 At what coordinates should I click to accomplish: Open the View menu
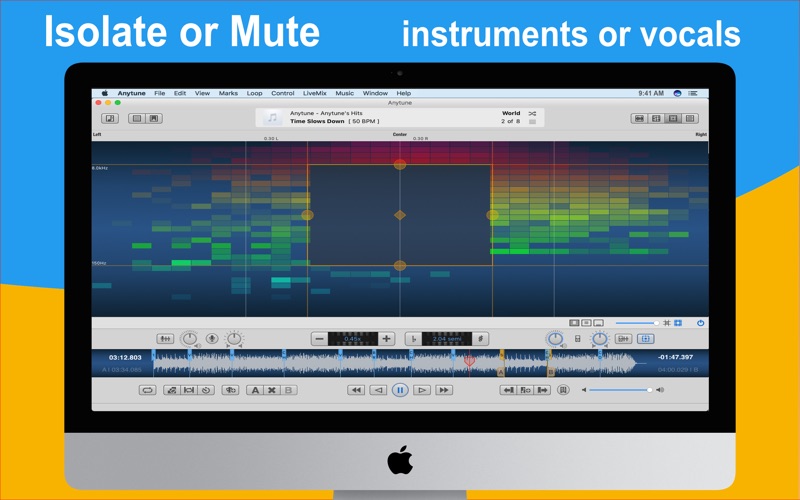click(x=203, y=93)
